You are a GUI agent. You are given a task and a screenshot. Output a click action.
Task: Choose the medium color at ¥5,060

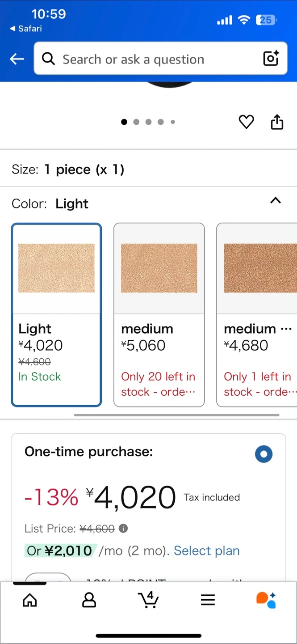click(x=159, y=315)
